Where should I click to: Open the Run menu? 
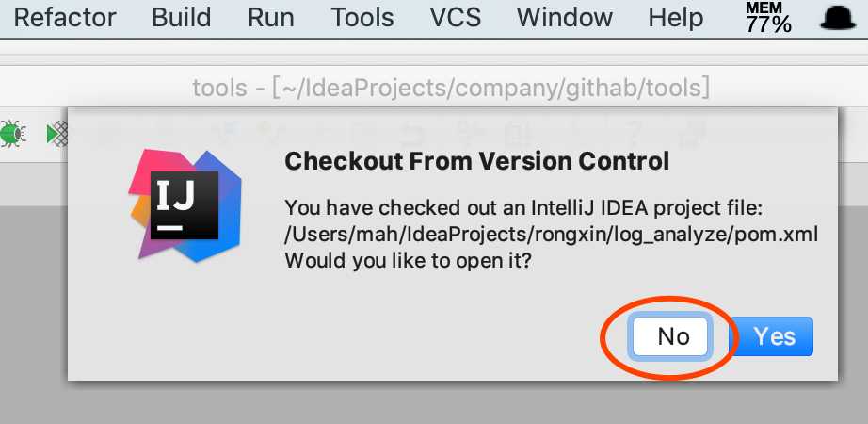pos(271,18)
